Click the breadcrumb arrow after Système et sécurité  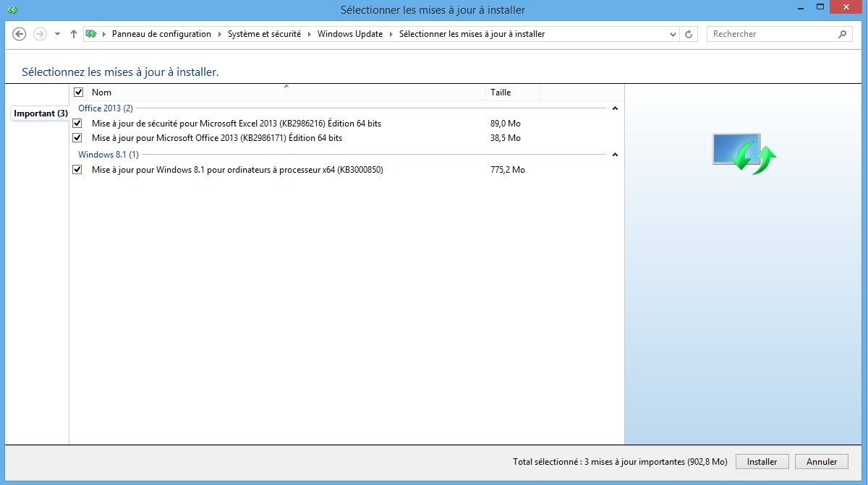point(310,34)
